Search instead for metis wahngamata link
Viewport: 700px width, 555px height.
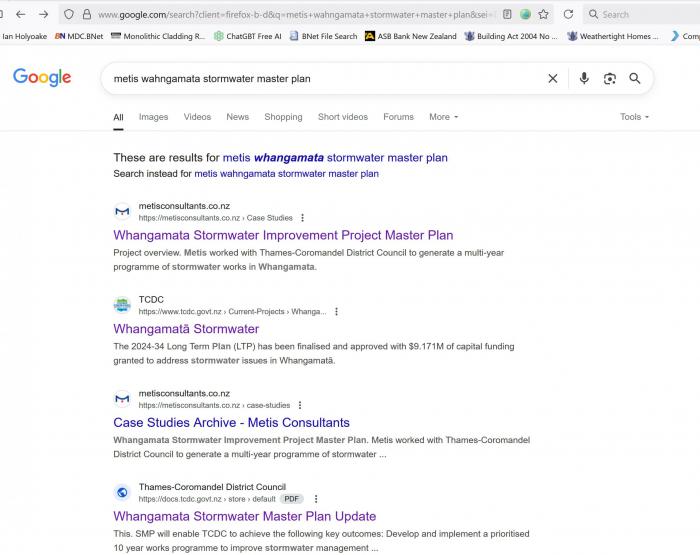[286, 173]
